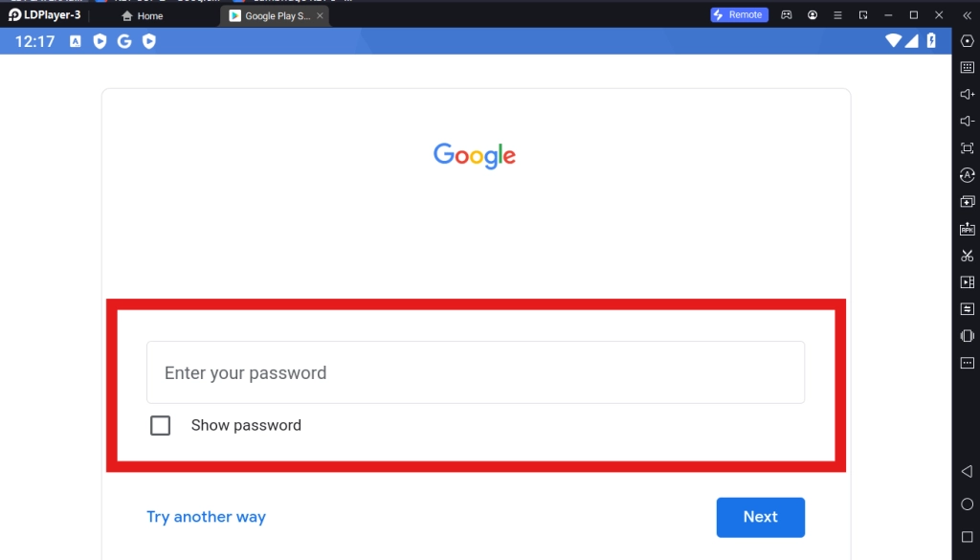Image resolution: width=980 pixels, height=560 pixels.
Task: Collapse the sidebar with double chevron
Action: (967, 15)
